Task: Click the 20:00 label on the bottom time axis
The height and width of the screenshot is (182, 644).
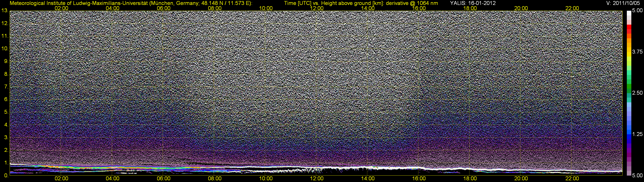Action: tap(521, 179)
